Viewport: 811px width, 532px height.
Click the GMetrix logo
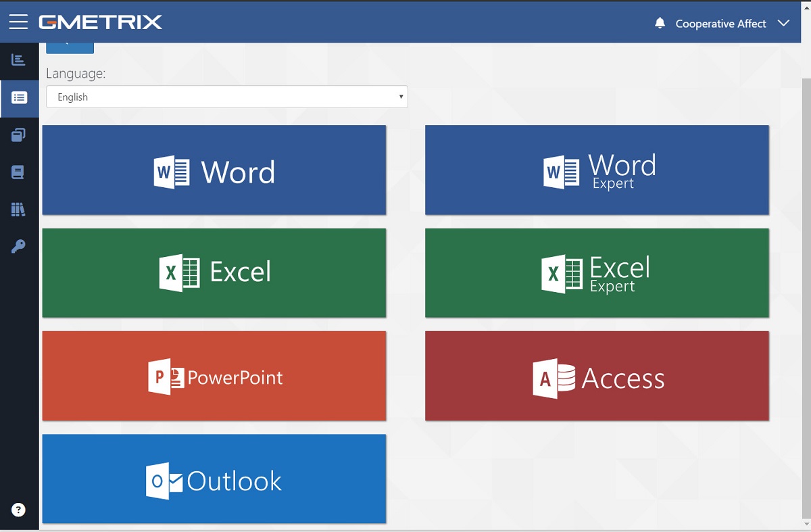(x=100, y=22)
